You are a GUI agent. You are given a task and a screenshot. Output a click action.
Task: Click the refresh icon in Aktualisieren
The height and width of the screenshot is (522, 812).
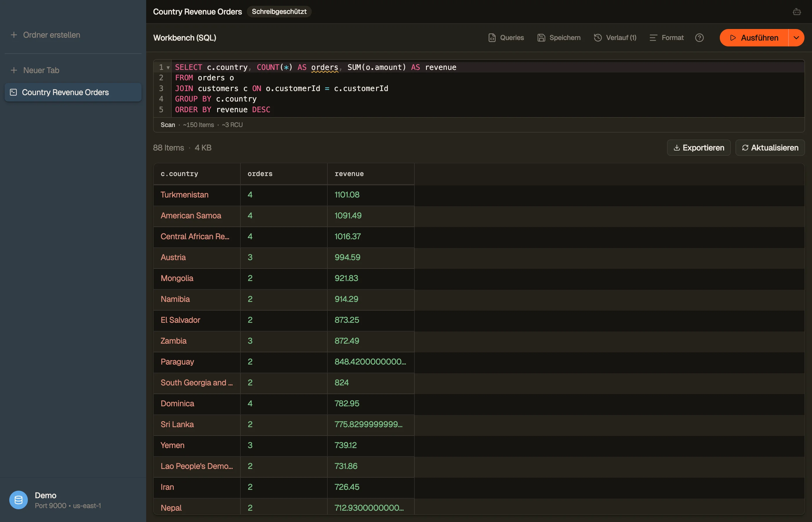pyautogui.click(x=745, y=148)
